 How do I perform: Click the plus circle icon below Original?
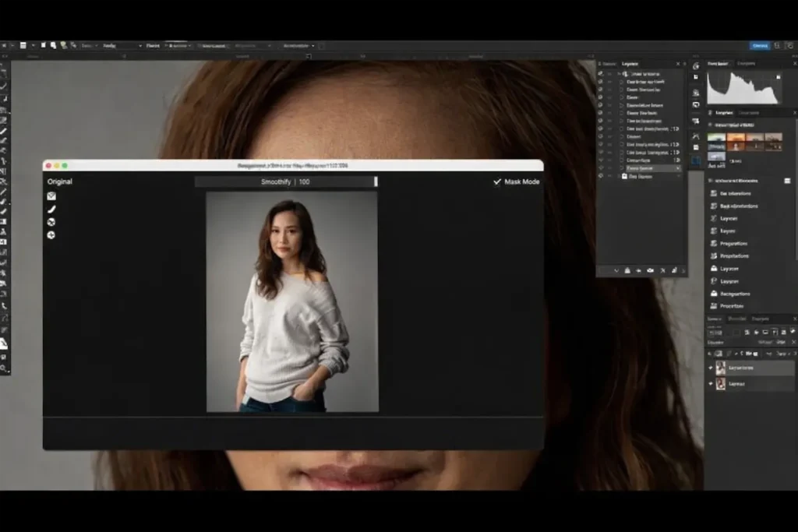pos(51,234)
